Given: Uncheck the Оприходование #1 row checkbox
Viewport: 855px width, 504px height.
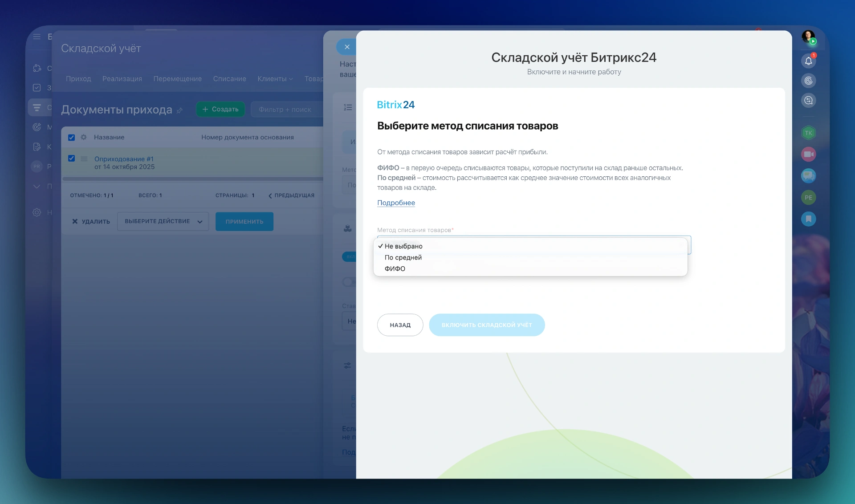Looking at the screenshot, I should pos(71,159).
